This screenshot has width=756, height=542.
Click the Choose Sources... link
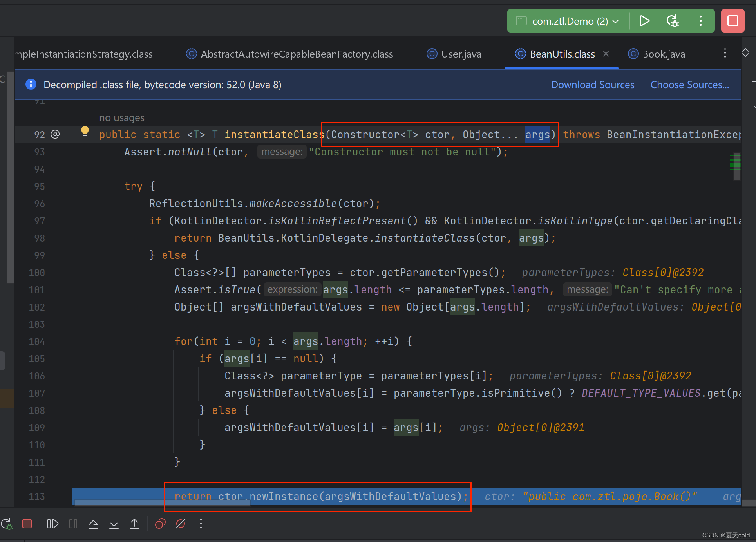click(x=689, y=85)
